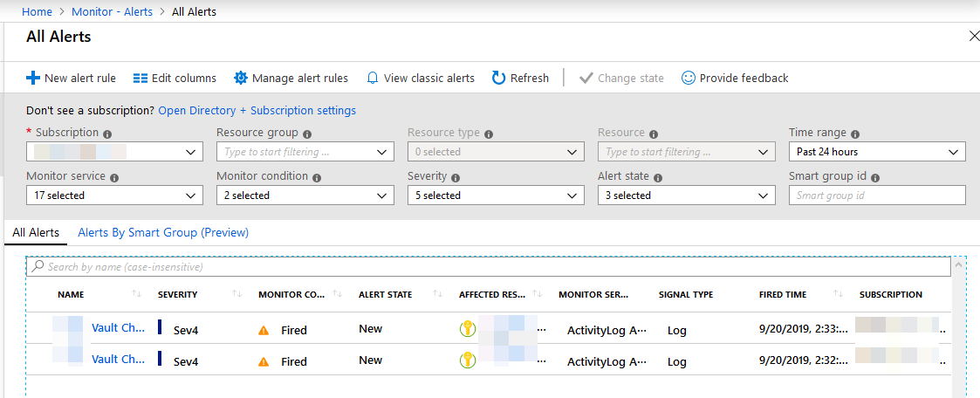The width and height of the screenshot is (980, 398).
Task: Click the info icon next to Monitor service
Action: coord(115,177)
